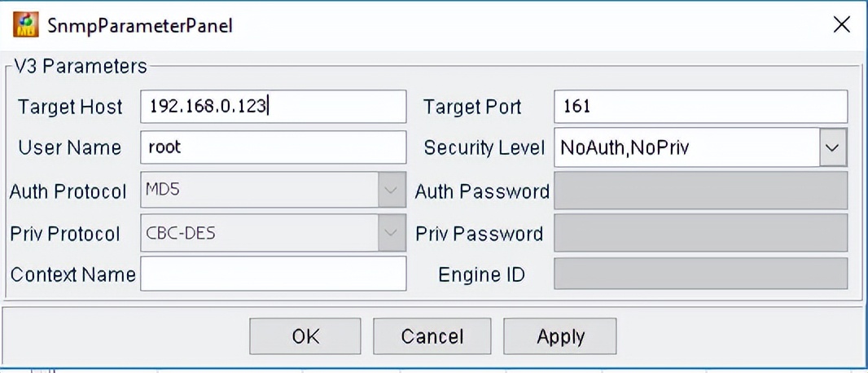
Task: Click the SnmpParameterPanel title bar text
Action: click(139, 25)
